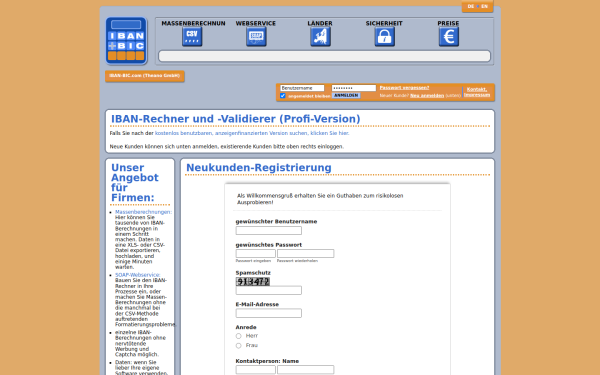The width and height of the screenshot is (600, 375).
Task: Open the free ad-financed version link
Action: tap(252, 133)
